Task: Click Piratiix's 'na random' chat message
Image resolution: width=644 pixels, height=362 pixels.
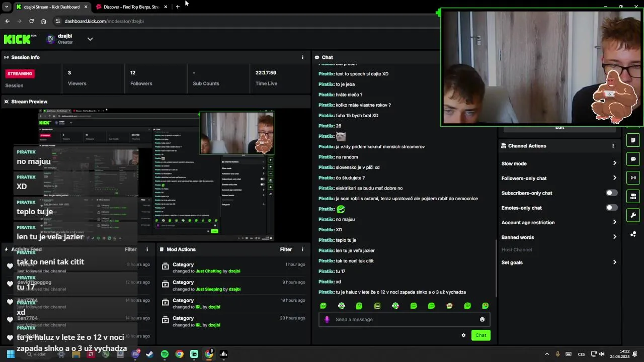Action: point(338,157)
